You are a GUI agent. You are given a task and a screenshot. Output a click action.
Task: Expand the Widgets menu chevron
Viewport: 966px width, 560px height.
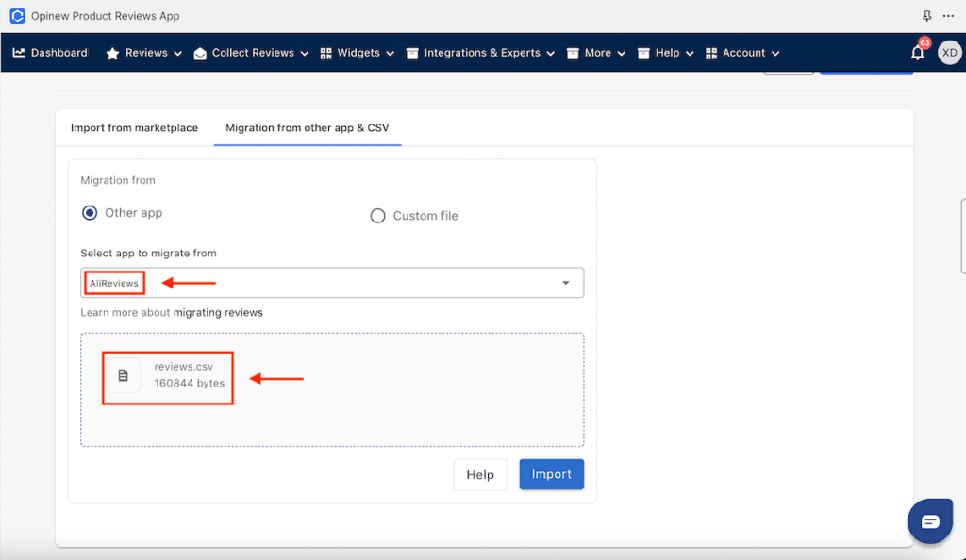coord(390,54)
